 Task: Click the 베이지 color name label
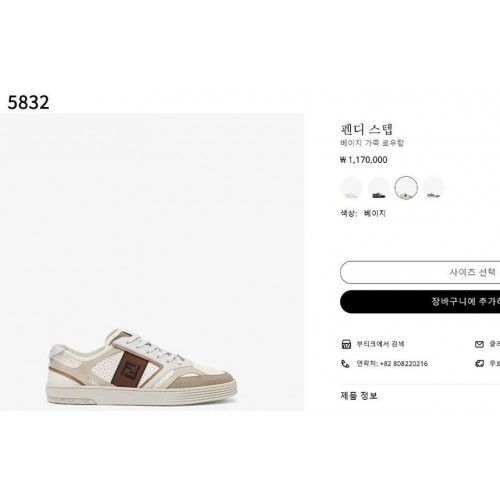pyautogui.click(x=375, y=213)
